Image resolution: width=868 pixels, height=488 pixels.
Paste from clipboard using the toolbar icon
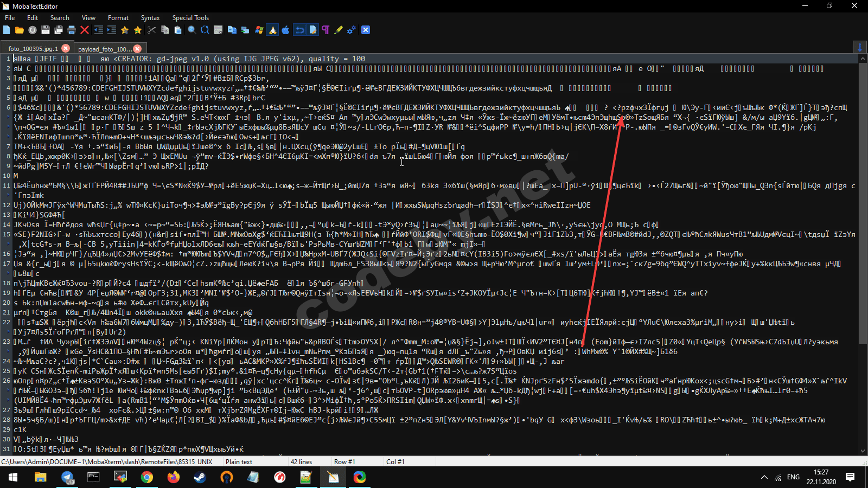point(178,30)
